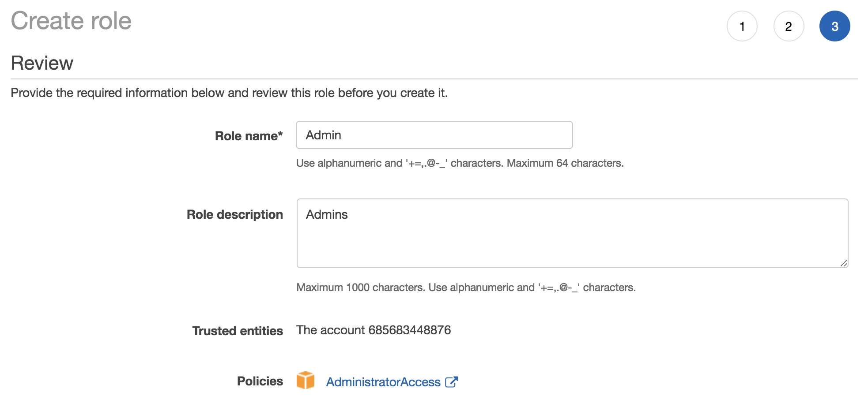Focus the Role name input field
868x411 pixels.
(434, 135)
